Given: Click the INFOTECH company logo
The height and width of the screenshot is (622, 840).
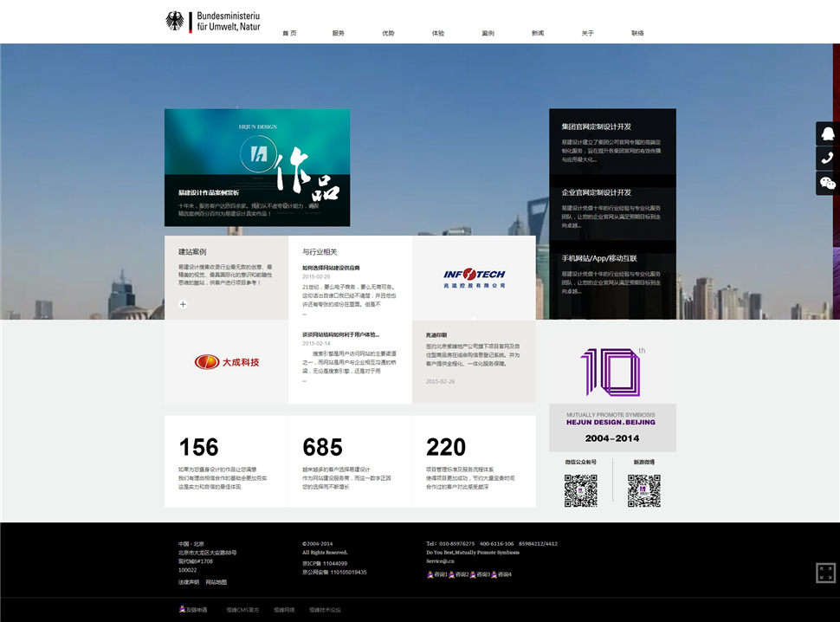Looking at the screenshot, I should [474, 278].
